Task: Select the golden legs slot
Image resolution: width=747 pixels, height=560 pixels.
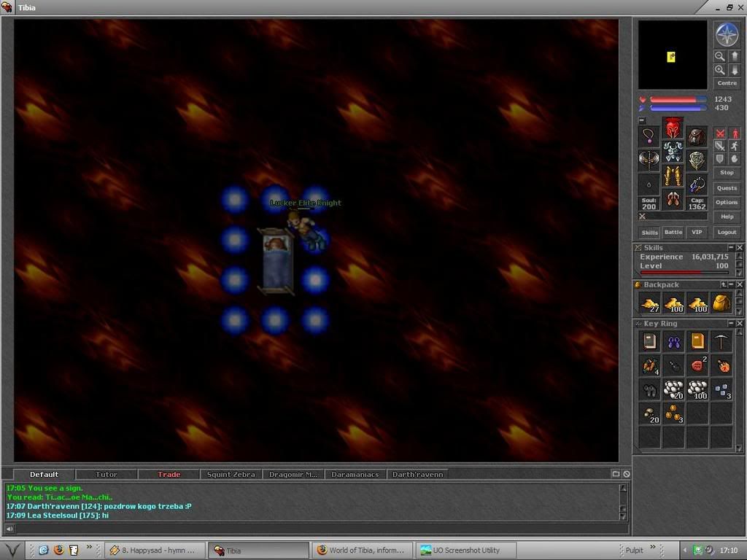Action: pyautogui.click(x=673, y=175)
